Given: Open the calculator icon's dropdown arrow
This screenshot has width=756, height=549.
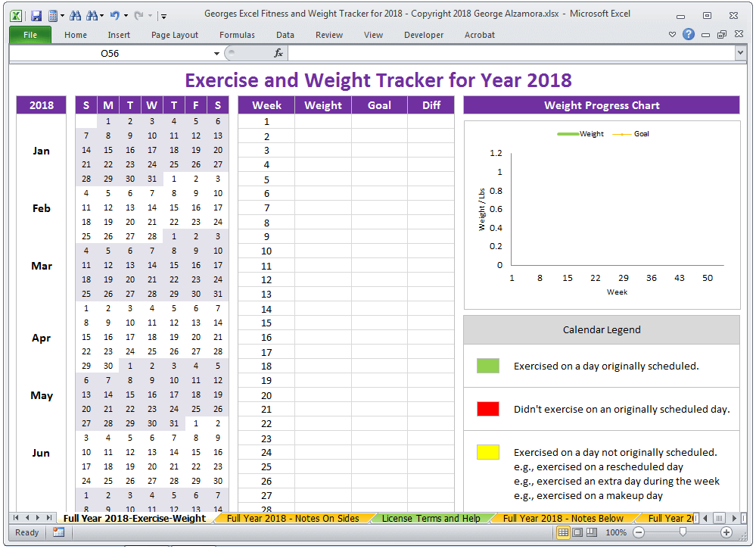Looking at the screenshot, I should [62, 16].
